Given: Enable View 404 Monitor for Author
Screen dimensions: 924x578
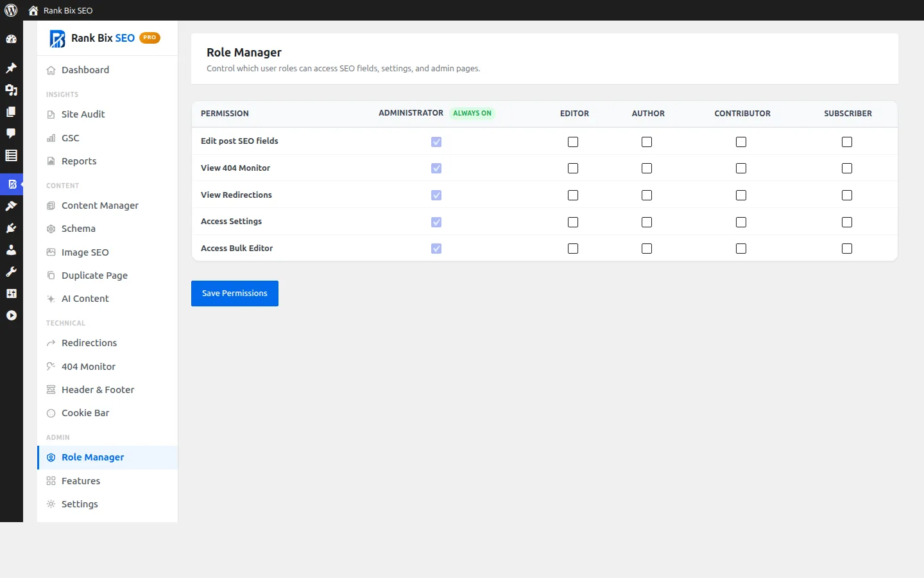Looking at the screenshot, I should coord(647,168).
